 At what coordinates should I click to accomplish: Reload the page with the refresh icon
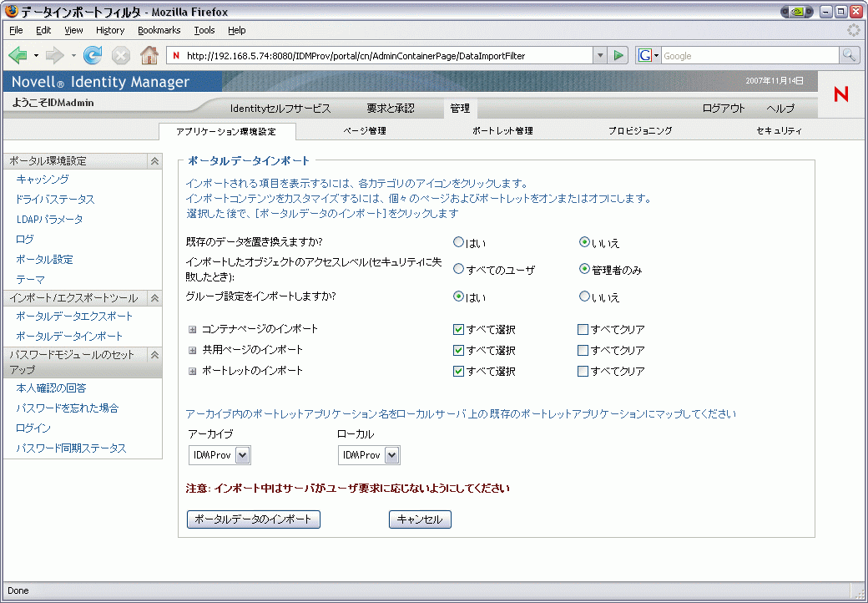pyautogui.click(x=93, y=55)
